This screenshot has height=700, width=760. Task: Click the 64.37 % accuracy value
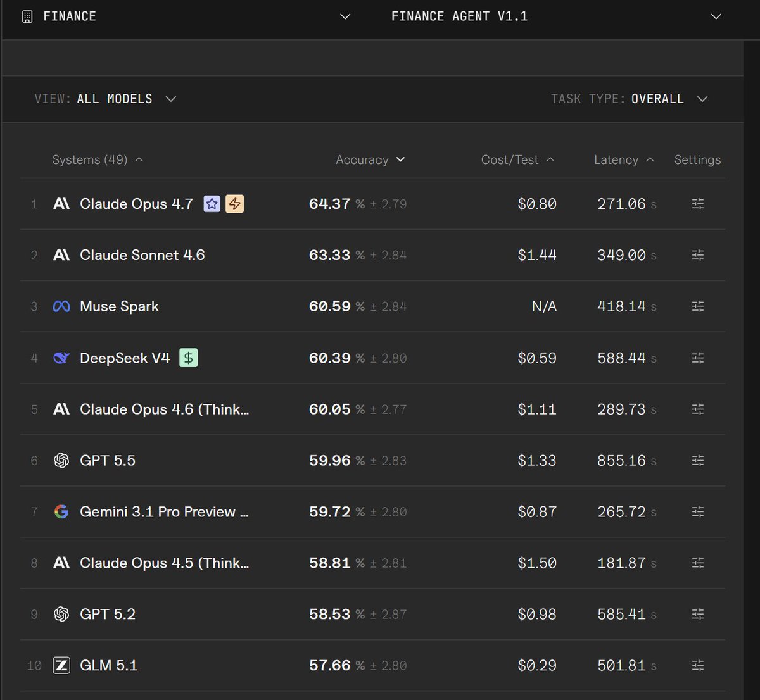pyautogui.click(x=337, y=204)
